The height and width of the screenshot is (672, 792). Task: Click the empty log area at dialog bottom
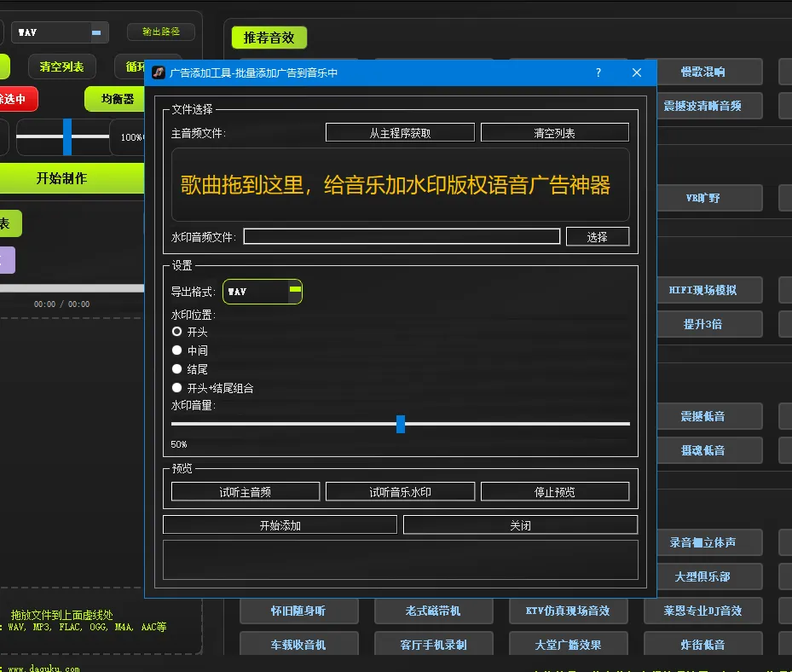coord(401,559)
